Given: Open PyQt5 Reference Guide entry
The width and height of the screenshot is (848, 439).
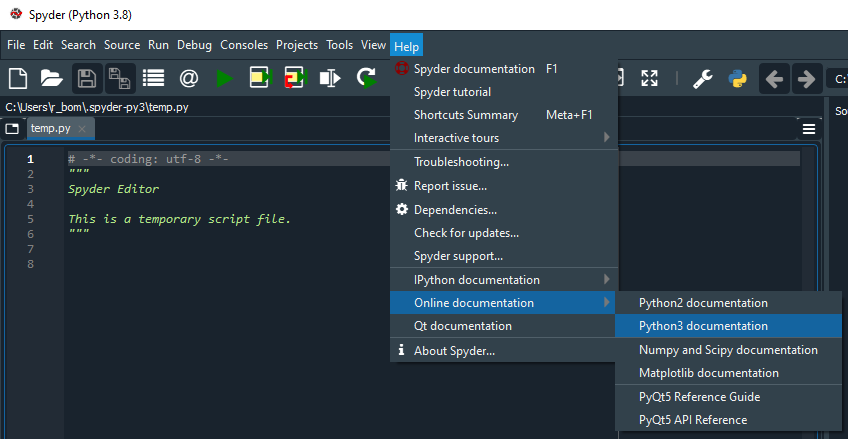Looking at the screenshot, I should click(728, 396).
